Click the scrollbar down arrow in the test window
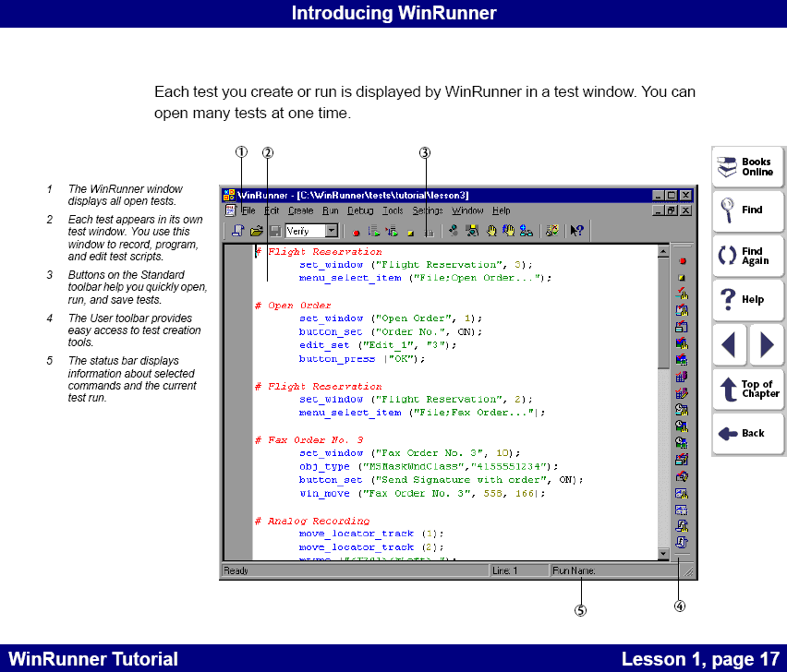The width and height of the screenshot is (787, 672). pyautogui.click(x=662, y=553)
